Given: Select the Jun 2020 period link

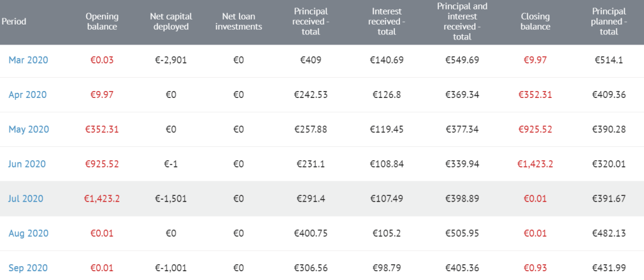Looking at the screenshot, I should [28, 164].
